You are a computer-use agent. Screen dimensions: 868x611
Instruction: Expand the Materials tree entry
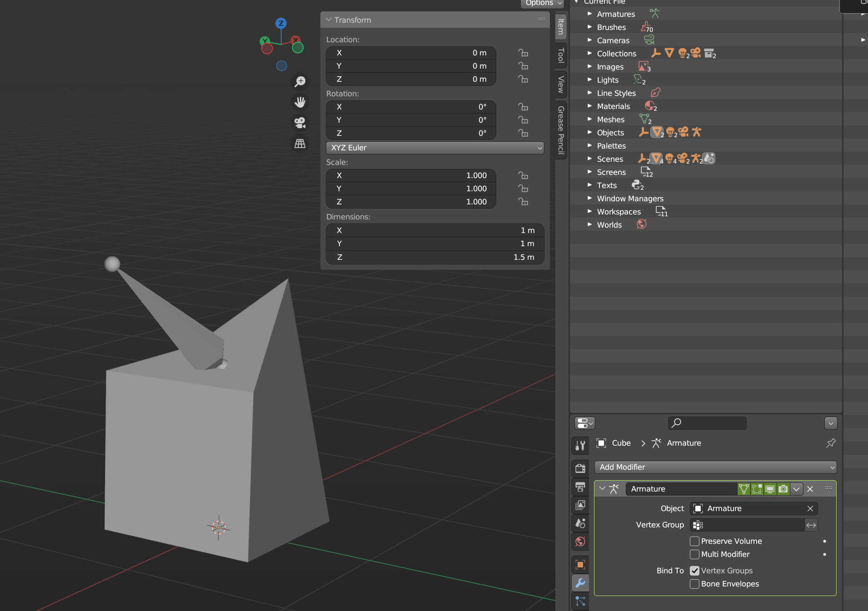(x=589, y=106)
